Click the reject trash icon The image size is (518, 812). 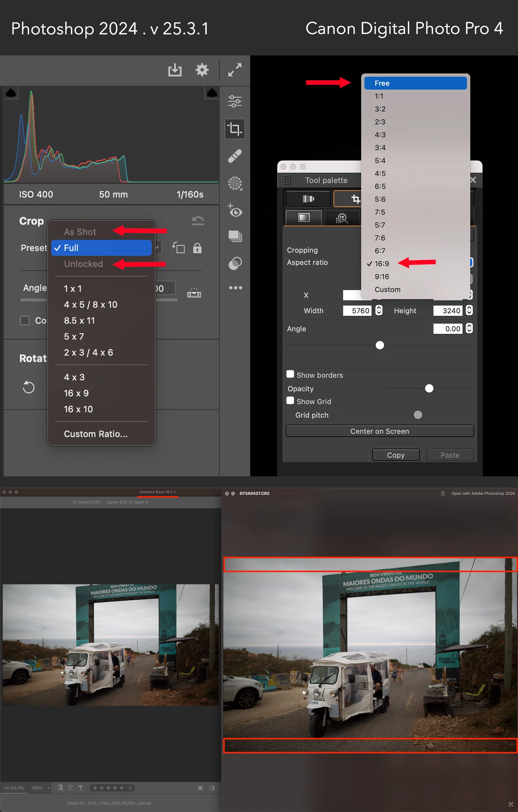coord(130,788)
